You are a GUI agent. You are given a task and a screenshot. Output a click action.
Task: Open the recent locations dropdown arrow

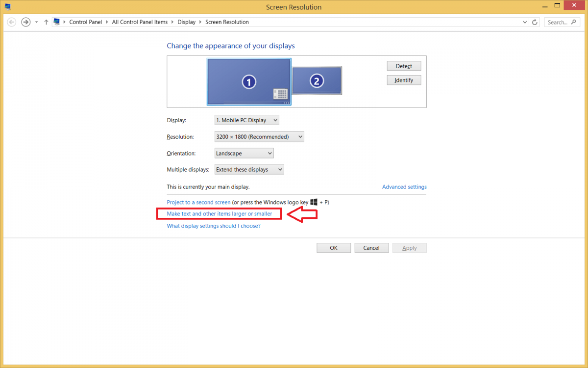(36, 22)
